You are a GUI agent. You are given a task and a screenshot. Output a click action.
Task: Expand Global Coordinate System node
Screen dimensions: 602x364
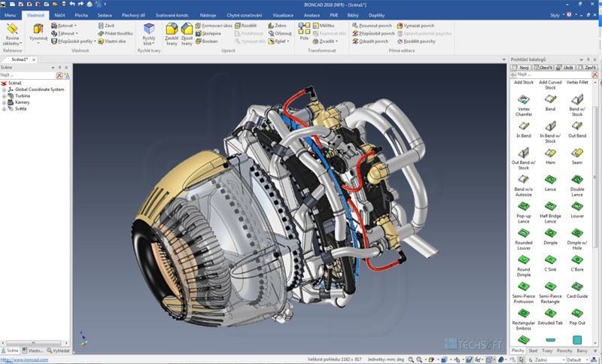[x=5, y=89]
